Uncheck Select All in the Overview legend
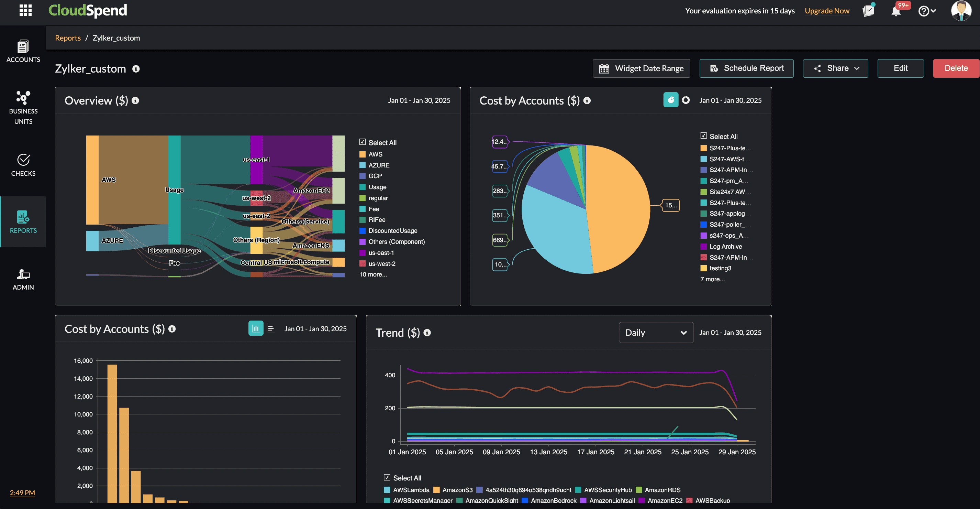The width and height of the screenshot is (980, 509). click(362, 142)
